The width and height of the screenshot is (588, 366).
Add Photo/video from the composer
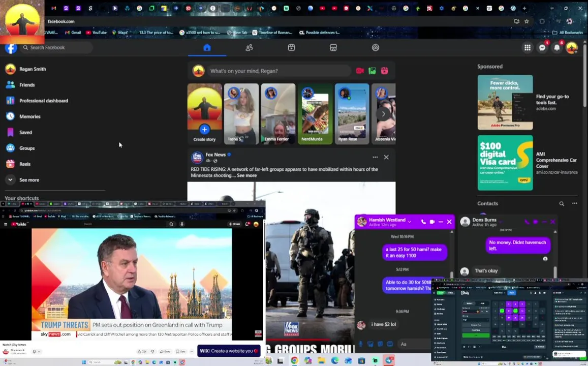pyautogui.click(x=372, y=71)
